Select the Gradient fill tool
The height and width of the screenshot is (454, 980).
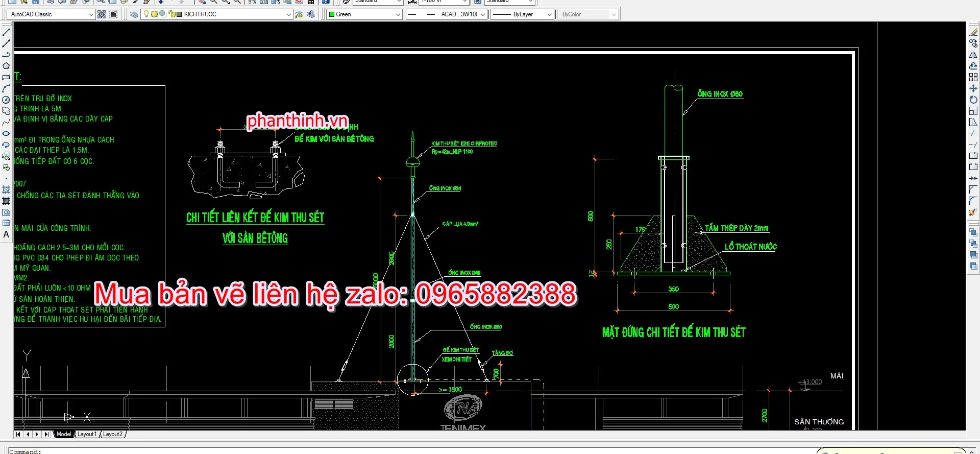tap(6, 201)
